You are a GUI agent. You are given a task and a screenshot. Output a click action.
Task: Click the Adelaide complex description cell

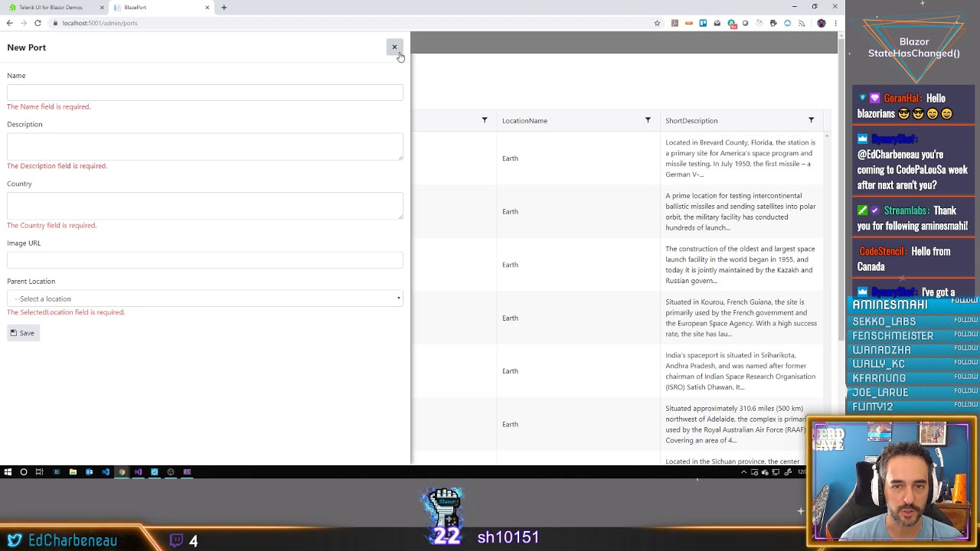point(741,424)
